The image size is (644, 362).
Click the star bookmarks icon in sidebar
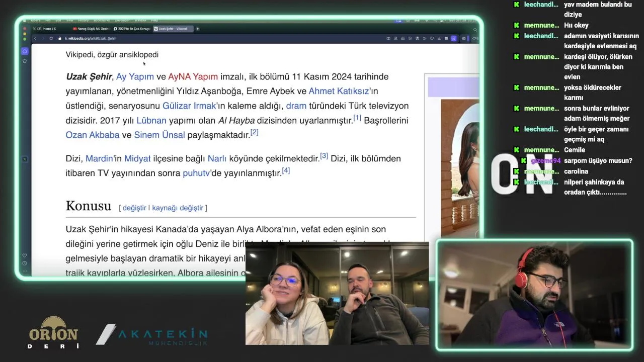pos(25,61)
